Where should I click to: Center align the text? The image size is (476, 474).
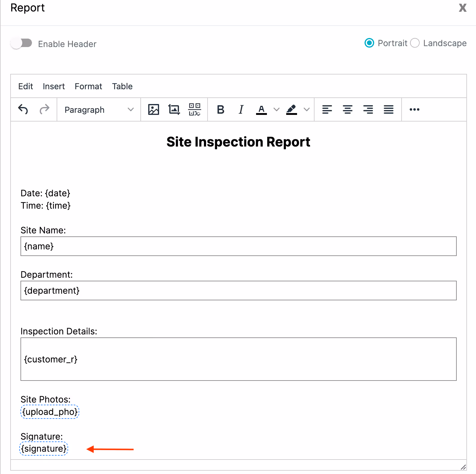click(x=348, y=109)
